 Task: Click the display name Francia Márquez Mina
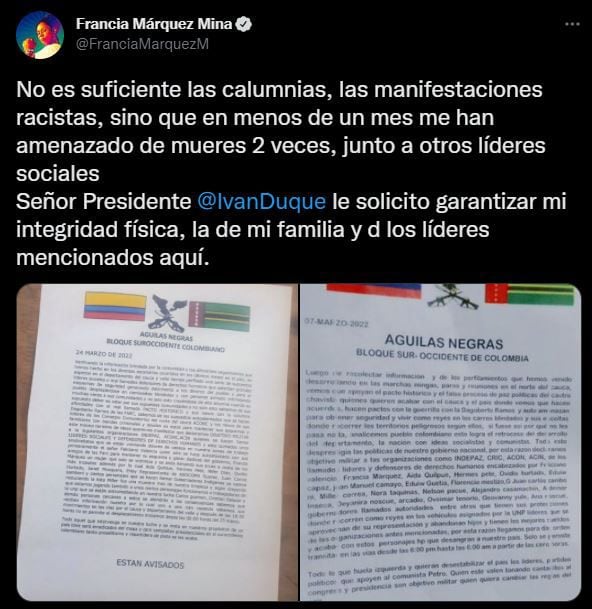pyautogui.click(x=154, y=24)
